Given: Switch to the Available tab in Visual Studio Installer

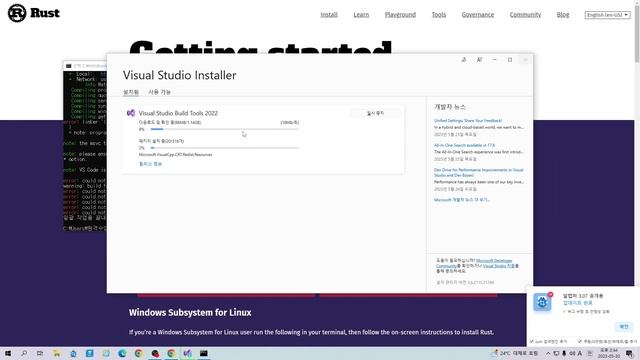Looking at the screenshot, I should pyautogui.click(x=160, y=92).
